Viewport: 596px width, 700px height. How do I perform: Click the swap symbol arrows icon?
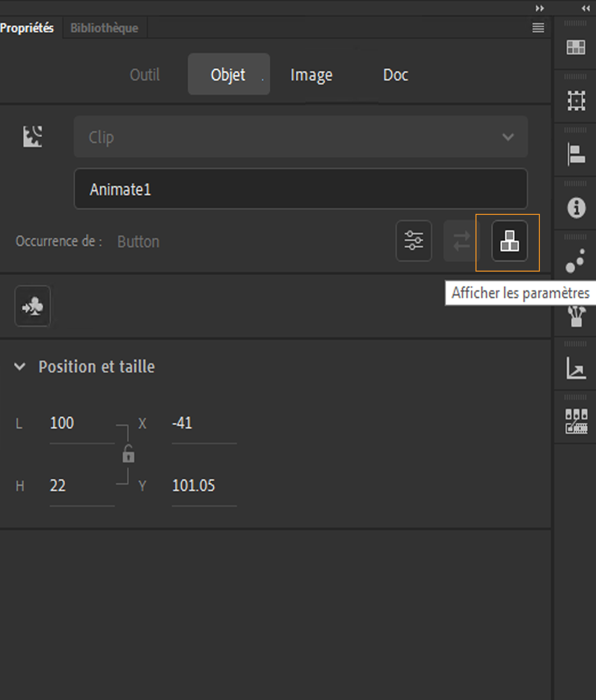[461, 241]
